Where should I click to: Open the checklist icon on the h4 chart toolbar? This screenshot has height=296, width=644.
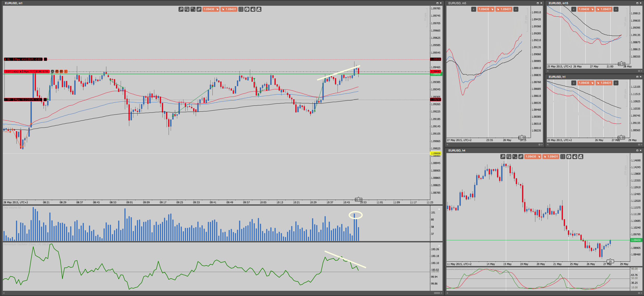563,157
